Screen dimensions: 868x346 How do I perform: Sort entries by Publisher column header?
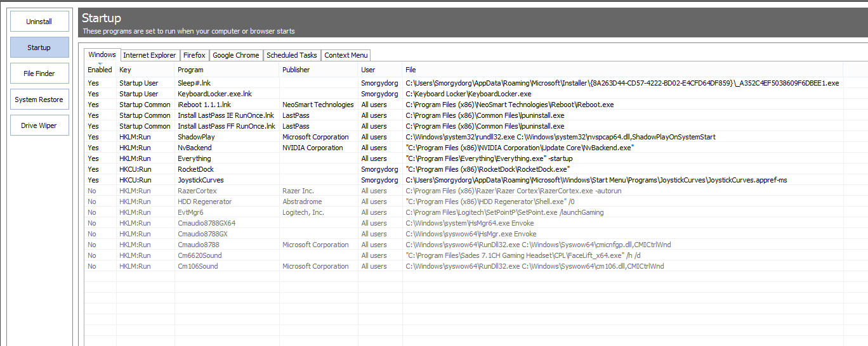[x=296, y=70]
